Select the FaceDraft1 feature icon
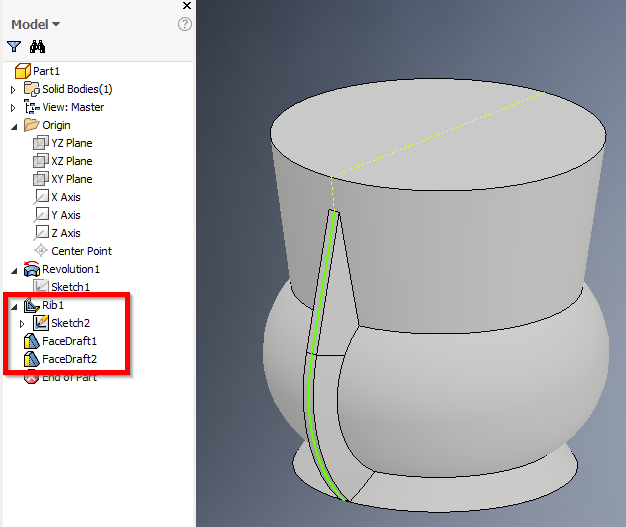Viewport: 626px width, 527px height. pos(31,341)
